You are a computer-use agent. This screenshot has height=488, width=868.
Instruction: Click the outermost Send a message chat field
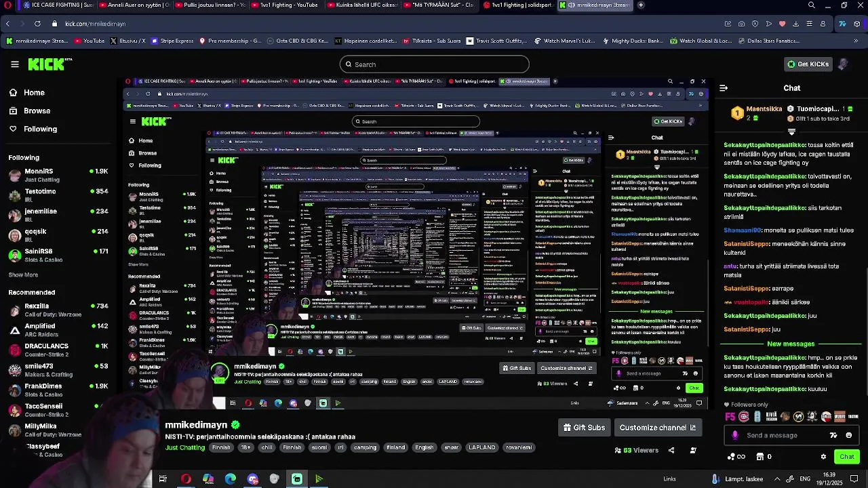(x=783, y=435)
